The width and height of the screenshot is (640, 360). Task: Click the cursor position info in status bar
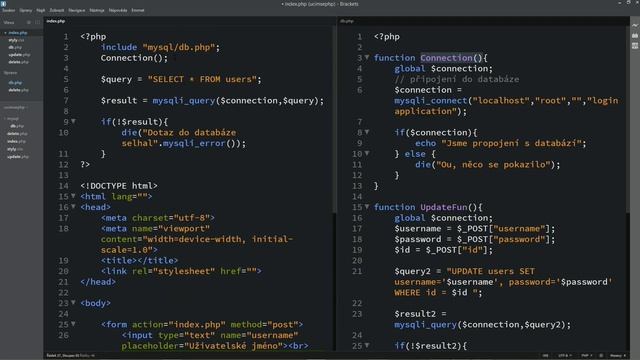click(x=62, y=356)
